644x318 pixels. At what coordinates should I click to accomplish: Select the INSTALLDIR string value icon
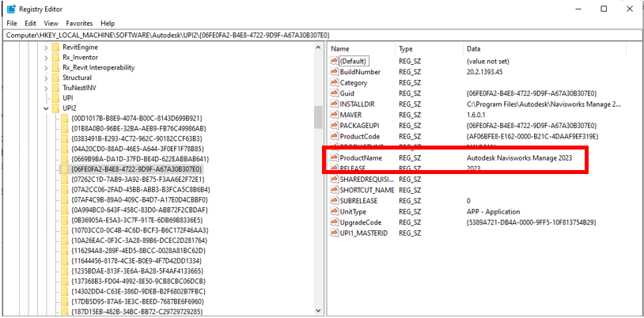pyautogui.click(x=335, y=104)
